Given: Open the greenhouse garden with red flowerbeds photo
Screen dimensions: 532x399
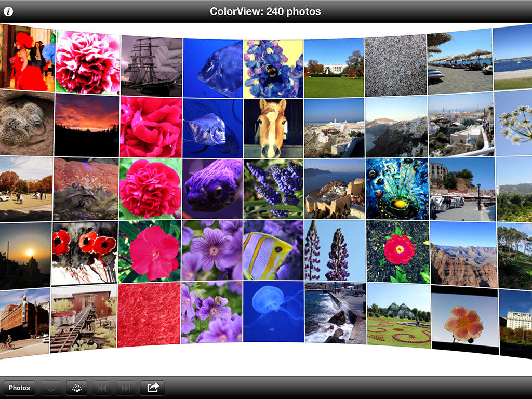Looking at the screenshot, I should coord(399,315).
